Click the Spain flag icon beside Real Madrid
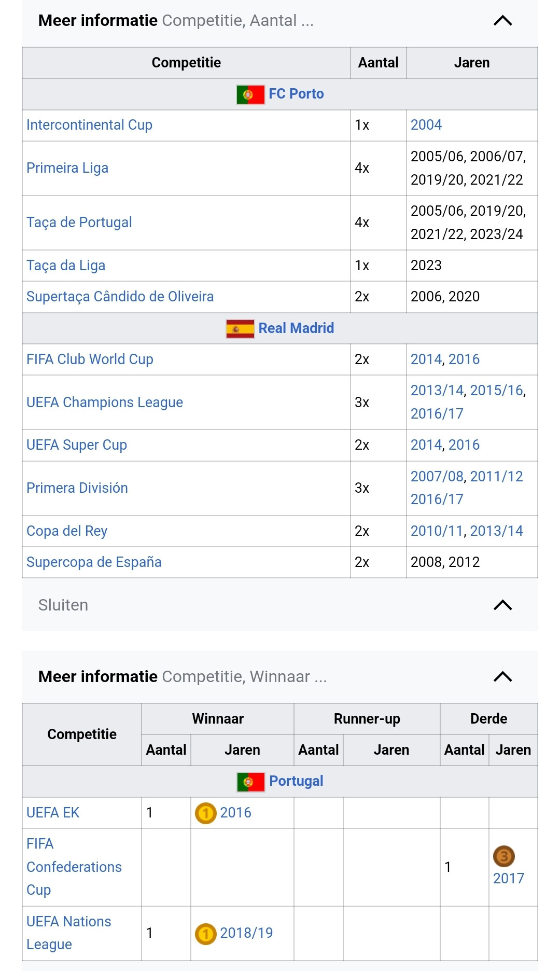 click(x=240, y=329)
